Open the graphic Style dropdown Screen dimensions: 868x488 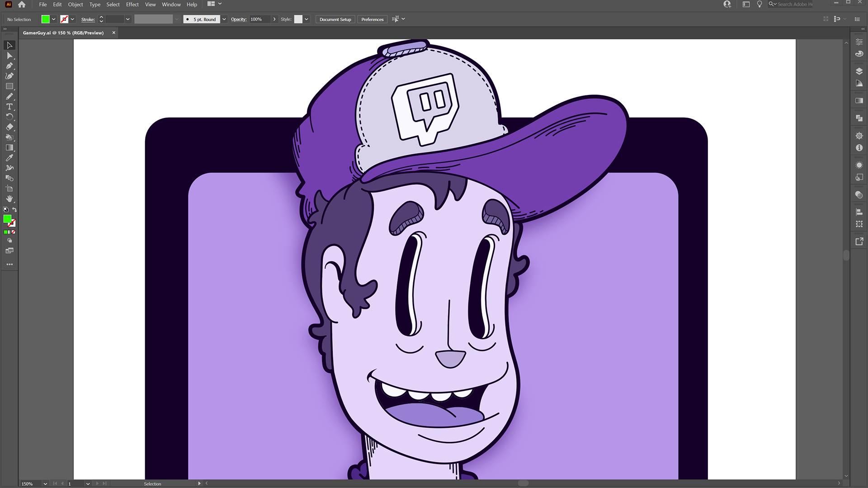tap(306, 19)
